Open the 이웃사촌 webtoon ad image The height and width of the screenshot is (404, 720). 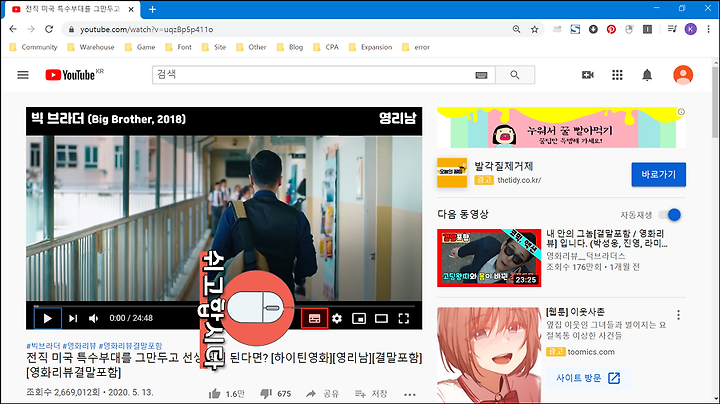pyautogui.click(x=489, y=355)
